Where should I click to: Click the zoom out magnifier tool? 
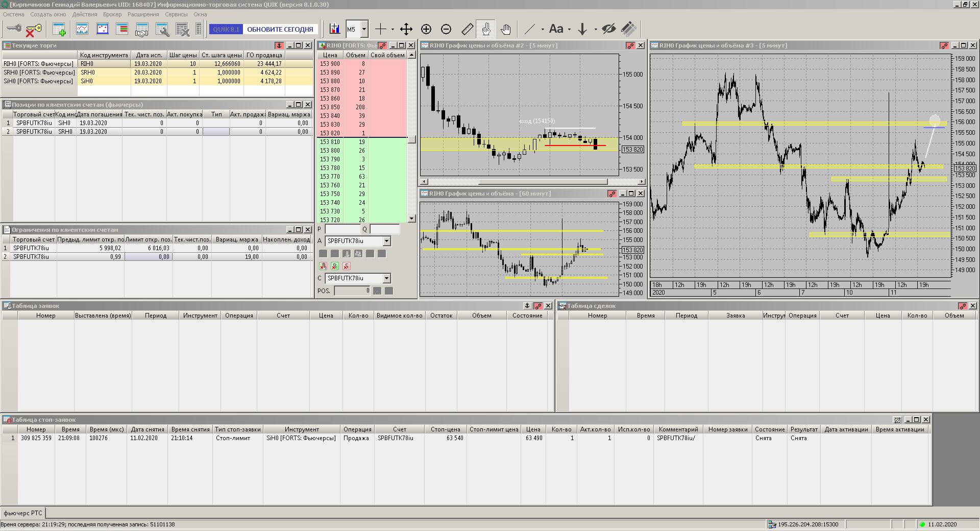(446, 30)
